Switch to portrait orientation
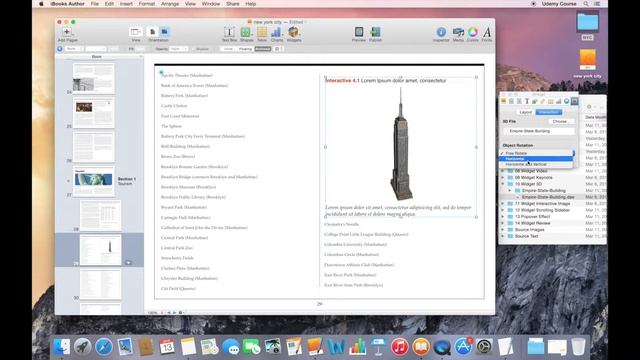This screenshot has height=360, width=640. (153, 32)
